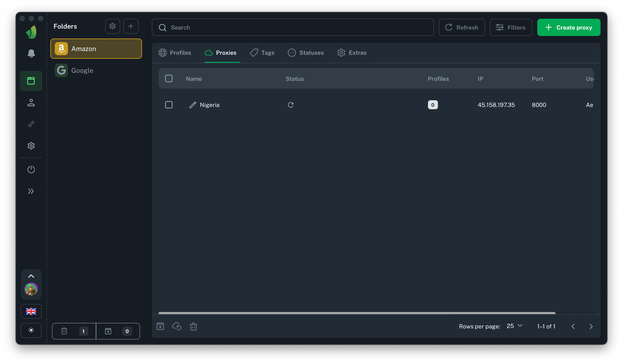Click the Create proxy button
Screen dimensions: 623x364
click(569, 27)
